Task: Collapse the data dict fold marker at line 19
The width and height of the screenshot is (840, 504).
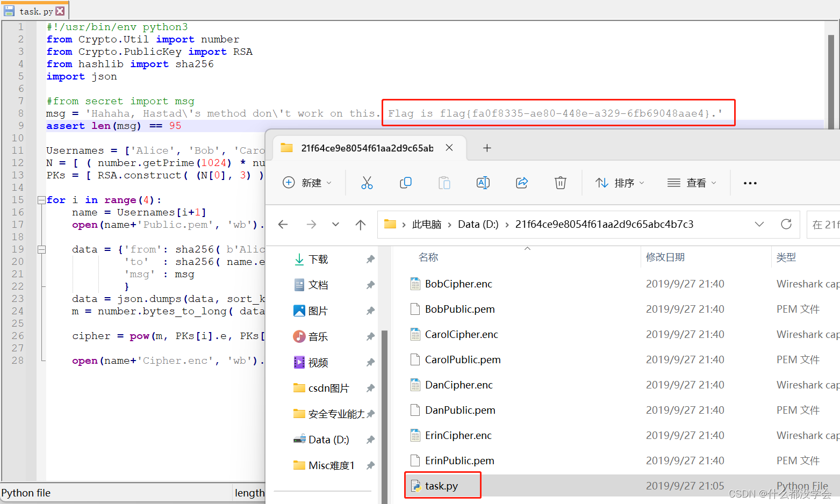Action: (x=41, y=249)
